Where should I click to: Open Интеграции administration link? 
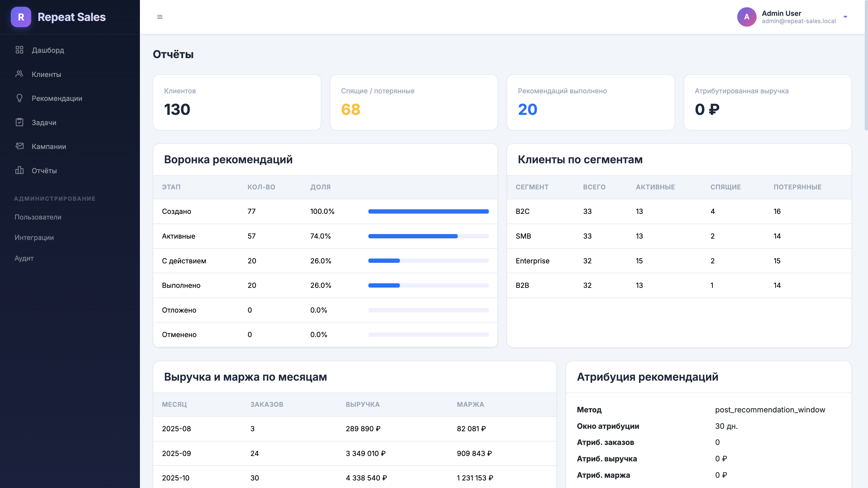[34, 238]
